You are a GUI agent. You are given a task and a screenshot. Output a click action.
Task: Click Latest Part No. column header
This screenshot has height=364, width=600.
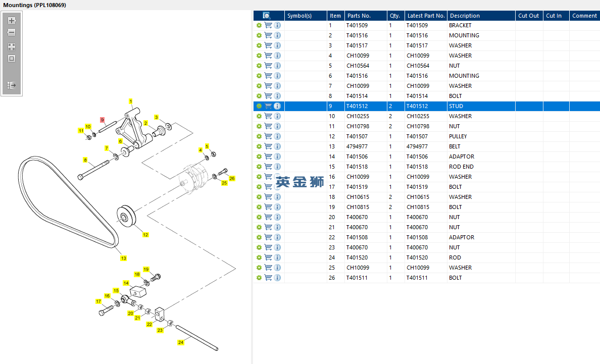[x=426, y=16]
